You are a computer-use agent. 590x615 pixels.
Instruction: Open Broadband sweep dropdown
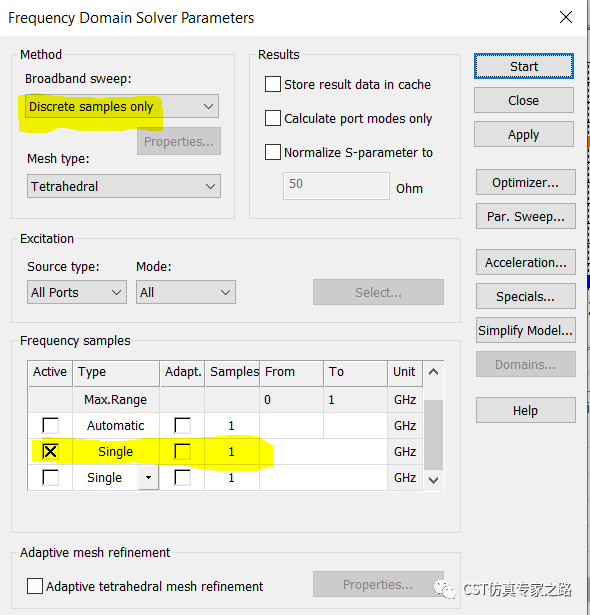[x=122, y=106]
